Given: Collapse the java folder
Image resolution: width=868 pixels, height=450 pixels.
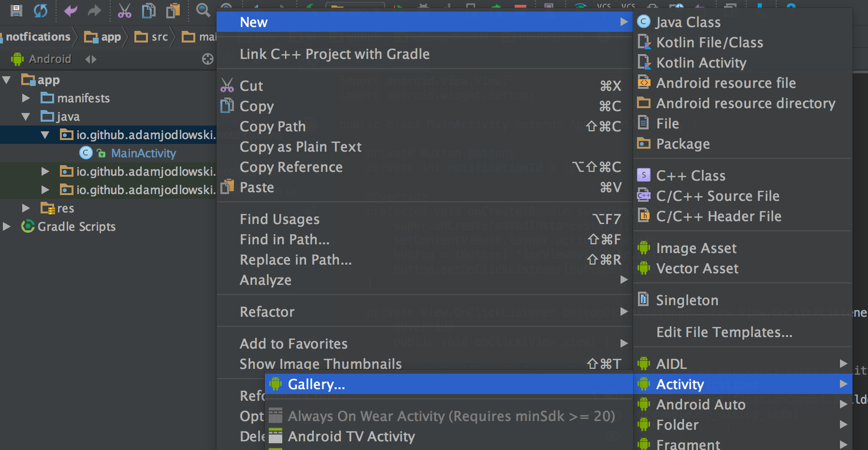Looking at the screenshot, I should (26, 116).
